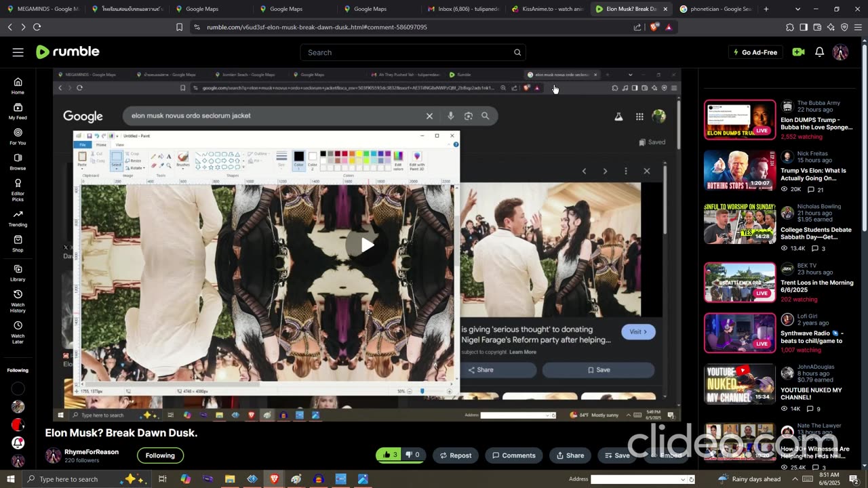Open Trending in the Rumble sidebar

(x=18, y=218)
